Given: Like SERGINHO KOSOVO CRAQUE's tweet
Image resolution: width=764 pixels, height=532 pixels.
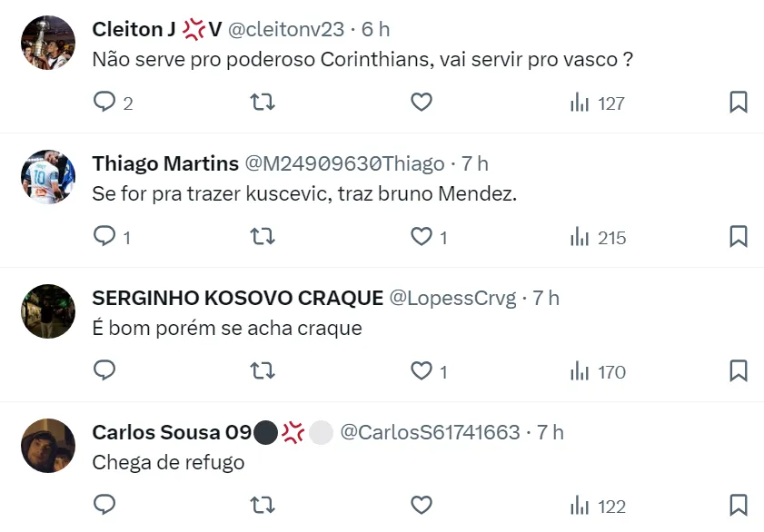Looking at the screenshot, I should [422, 371].
